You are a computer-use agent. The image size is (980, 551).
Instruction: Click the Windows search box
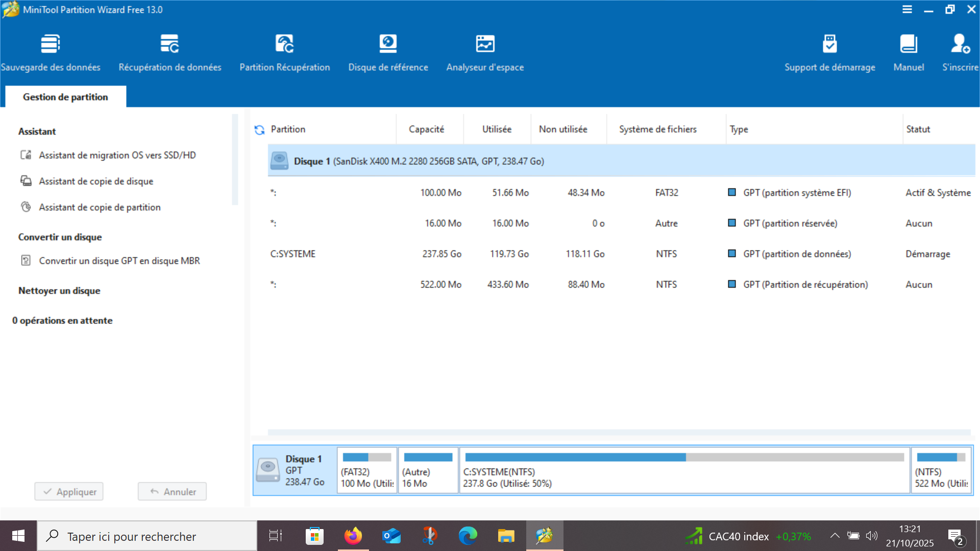click(147, 536)
